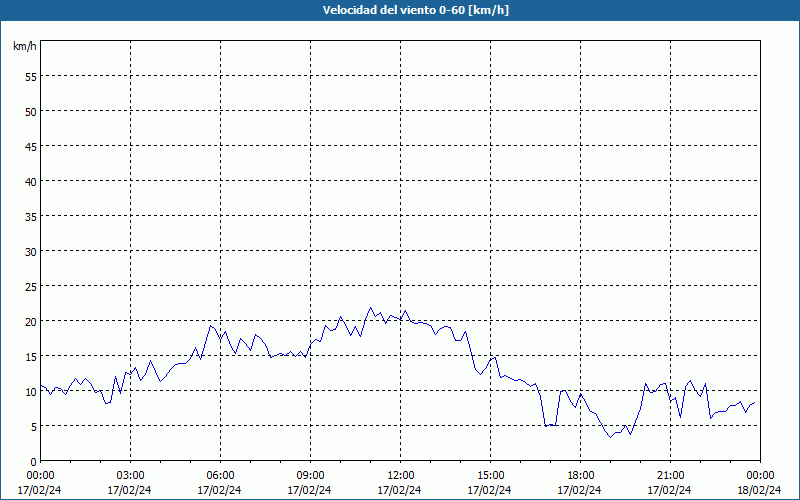Click the 'km/h' axis unit label
The width and height of the screenshot is (800, 500).
pos(25,46)
